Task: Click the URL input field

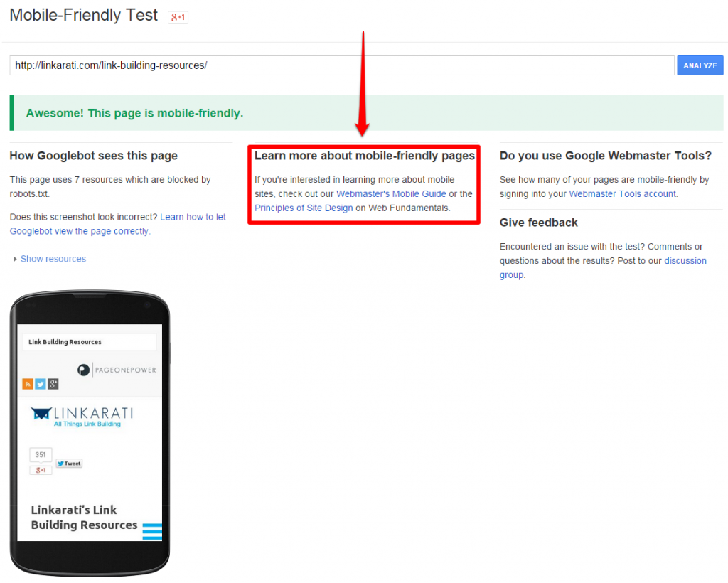Action: [x=342, y=65]
